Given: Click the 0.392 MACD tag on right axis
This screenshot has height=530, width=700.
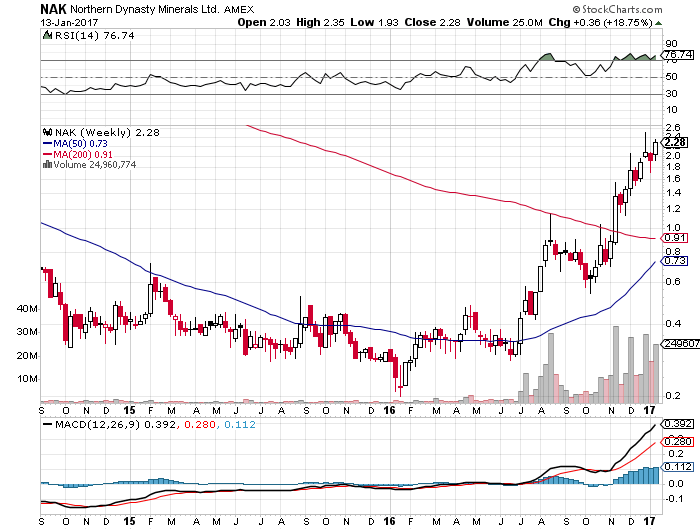Looking at the screenshot, I should pos(678,424).
